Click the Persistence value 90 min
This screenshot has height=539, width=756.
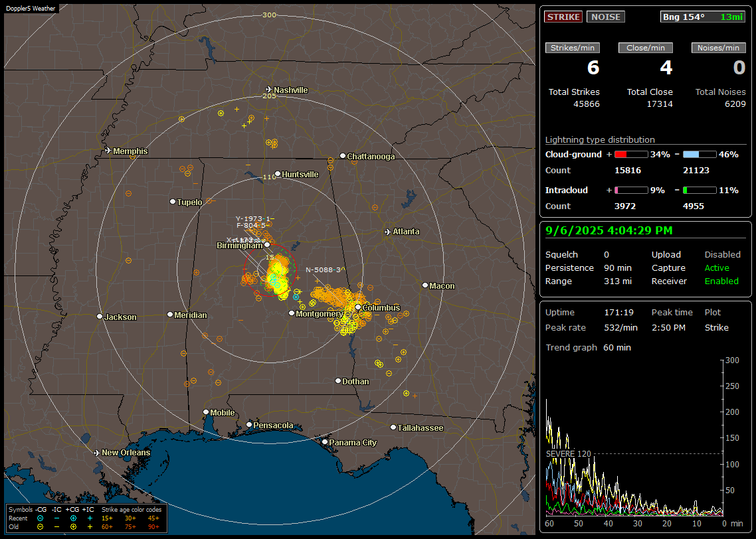tap(618, 268)
